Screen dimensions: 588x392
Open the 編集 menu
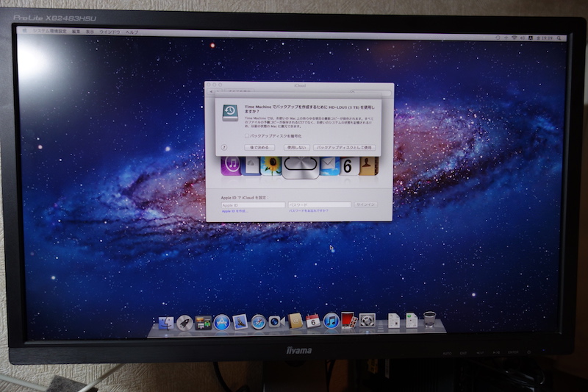pyautogui.click(x=76, y=32)
